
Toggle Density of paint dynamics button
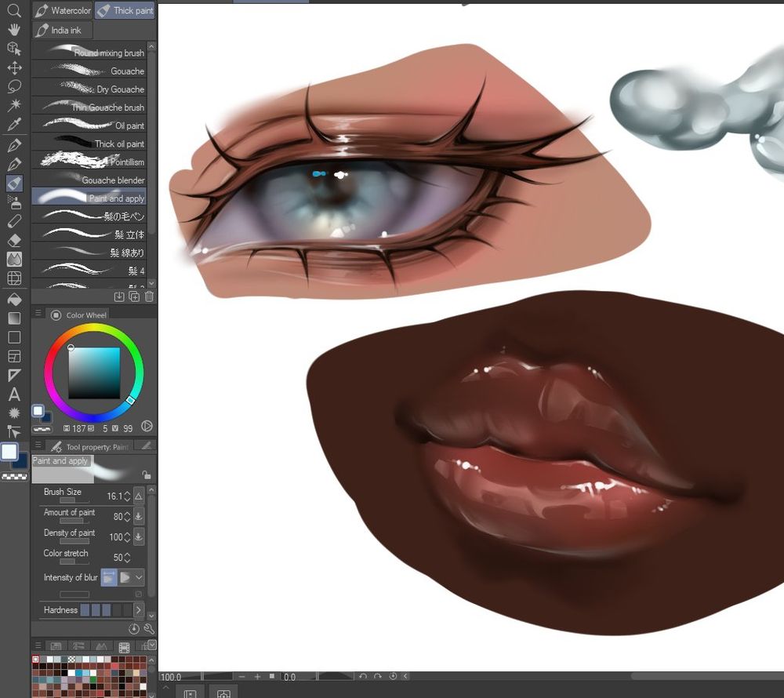pos(139,536)
